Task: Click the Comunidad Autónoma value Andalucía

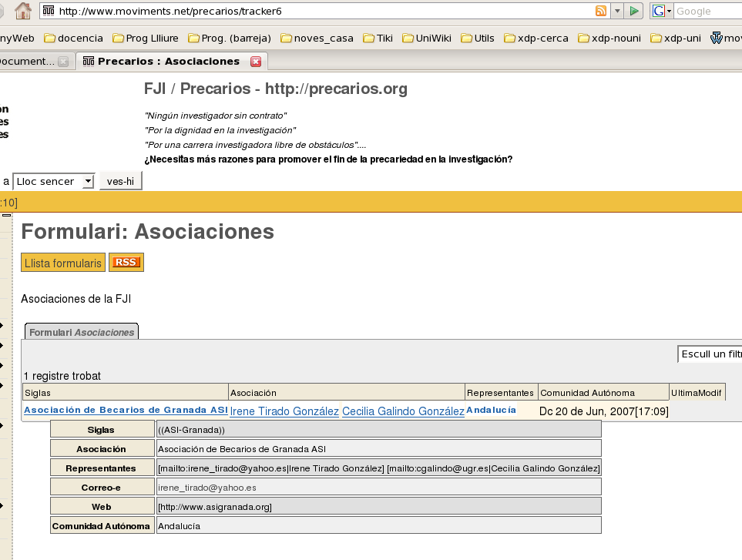Action: [x=179, y=526]
